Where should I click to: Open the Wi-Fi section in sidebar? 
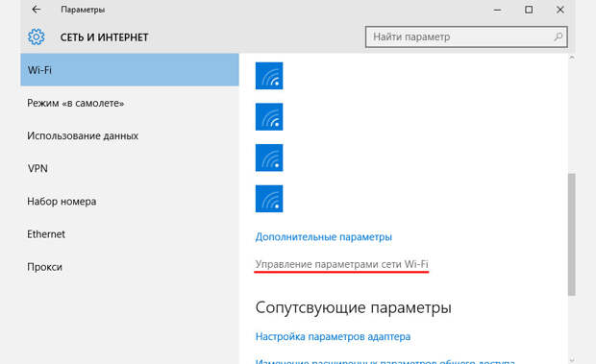pos(130,70)
